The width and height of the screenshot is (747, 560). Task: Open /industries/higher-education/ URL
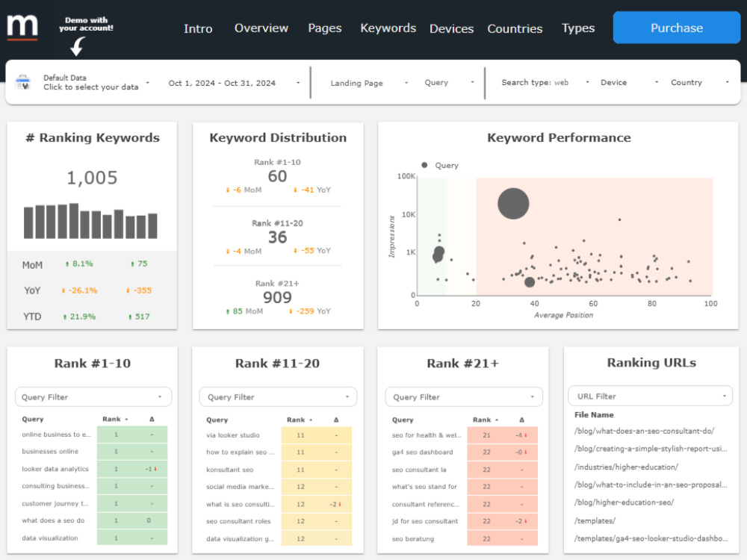626,467
